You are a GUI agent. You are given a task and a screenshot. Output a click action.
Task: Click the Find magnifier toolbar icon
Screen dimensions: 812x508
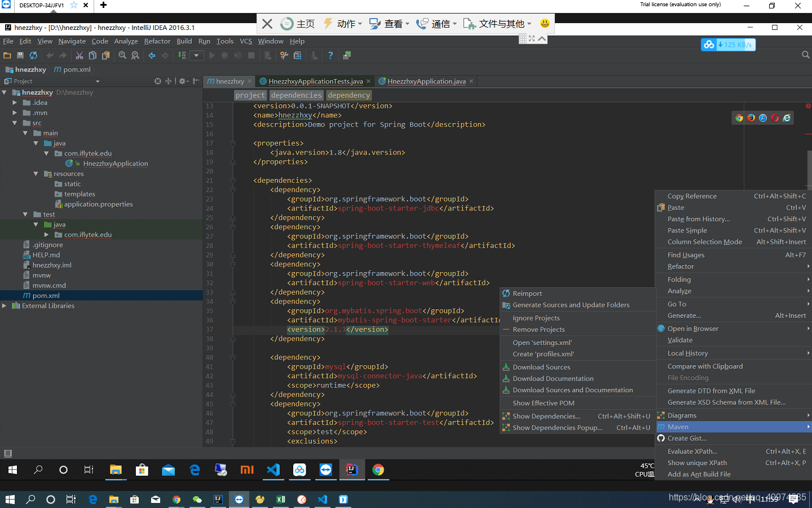click(122, 55)
